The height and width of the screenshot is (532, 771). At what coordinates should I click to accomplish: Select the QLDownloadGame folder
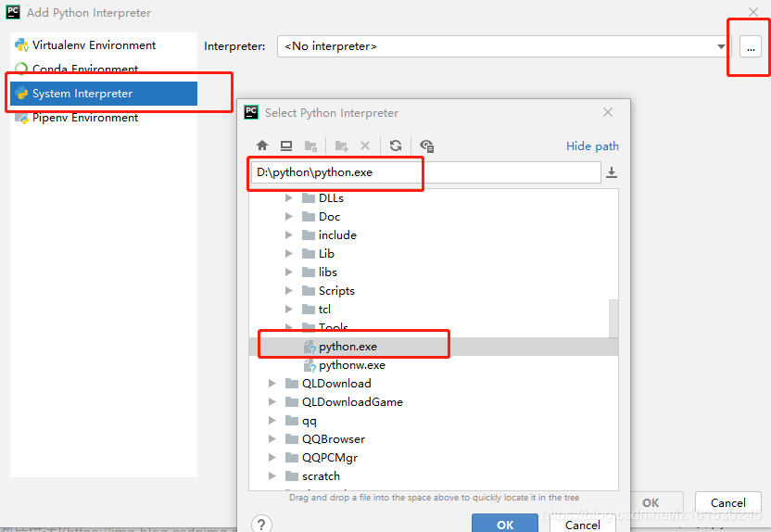[x=434, y=402]
